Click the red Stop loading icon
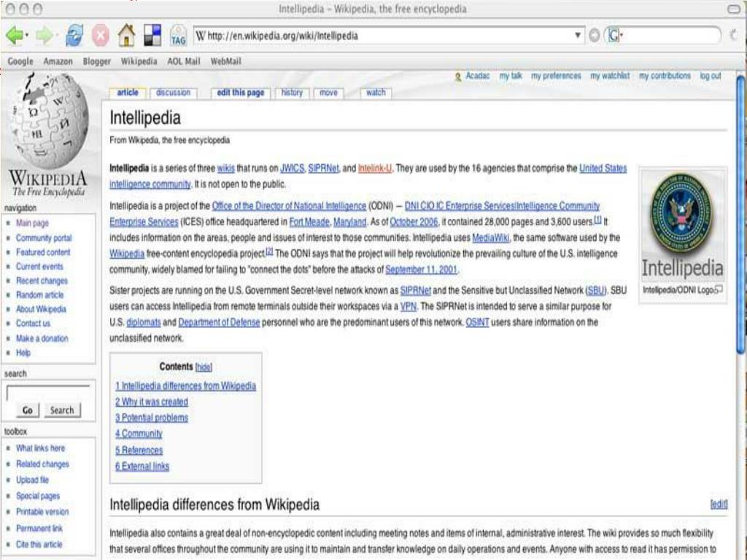The width and height of the screenshot is (747, 560). click(101, 35)
